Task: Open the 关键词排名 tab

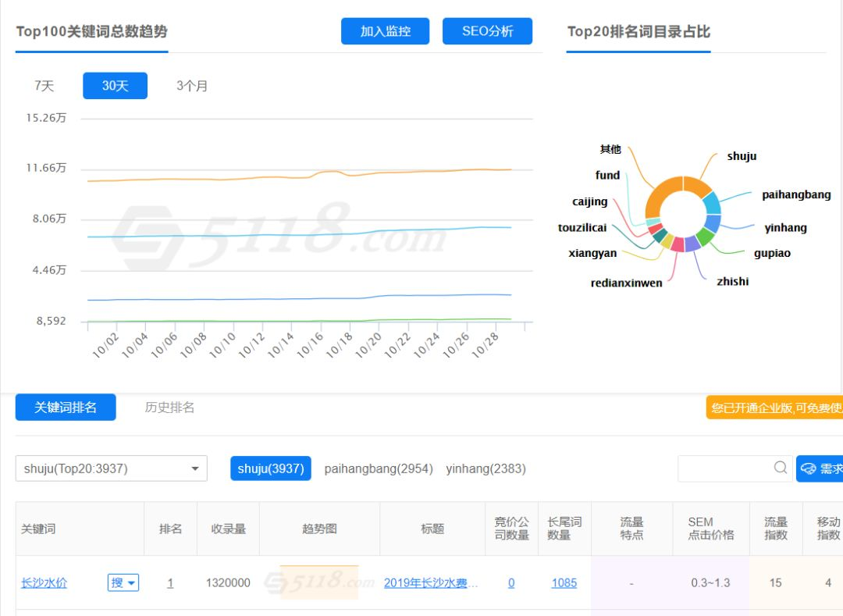Action: coord(66,408)
